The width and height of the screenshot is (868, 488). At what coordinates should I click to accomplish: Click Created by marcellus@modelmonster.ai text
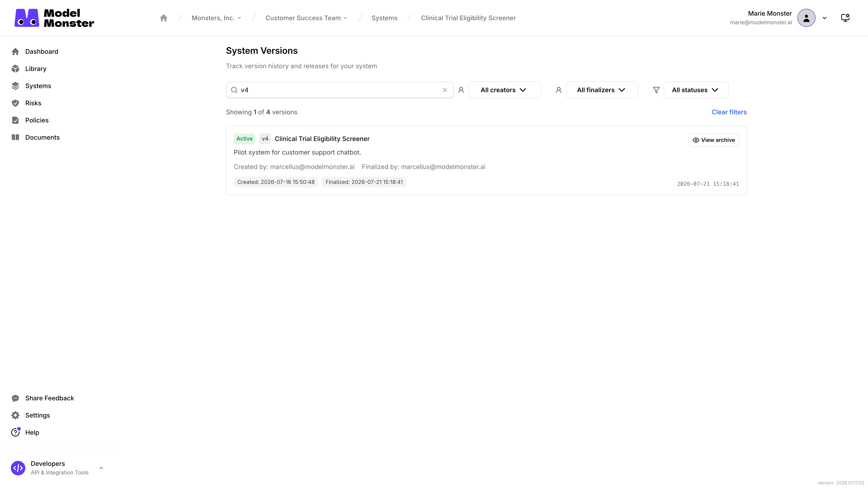pos(294,167)
